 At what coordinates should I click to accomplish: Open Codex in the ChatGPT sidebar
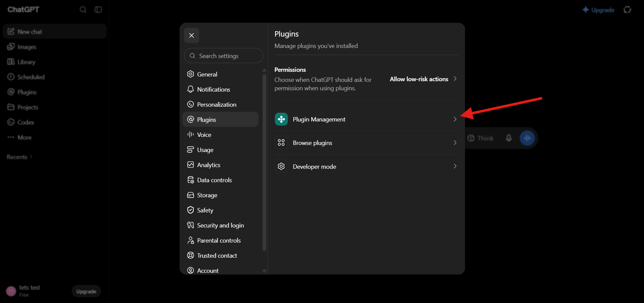click(55, 122)
